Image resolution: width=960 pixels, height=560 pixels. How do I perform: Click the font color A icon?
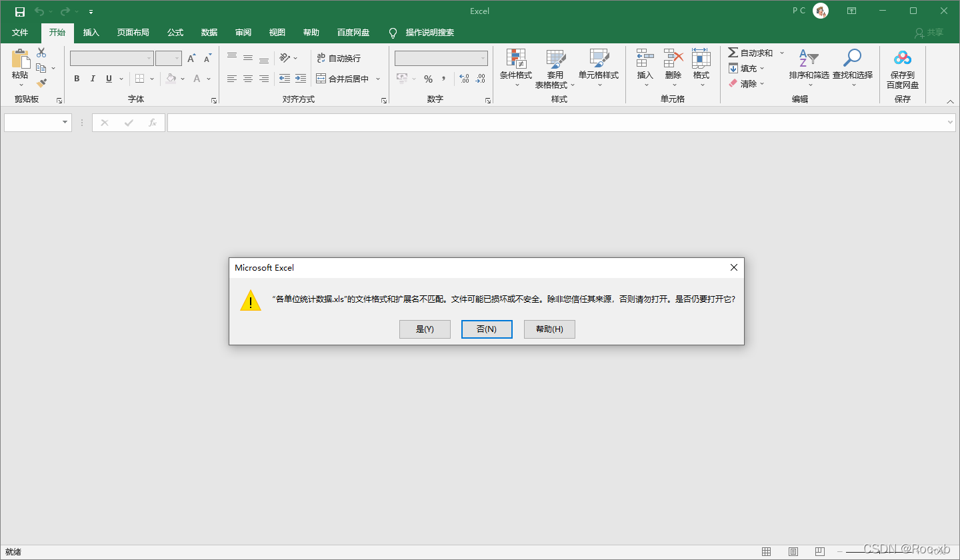click(197, 79)
